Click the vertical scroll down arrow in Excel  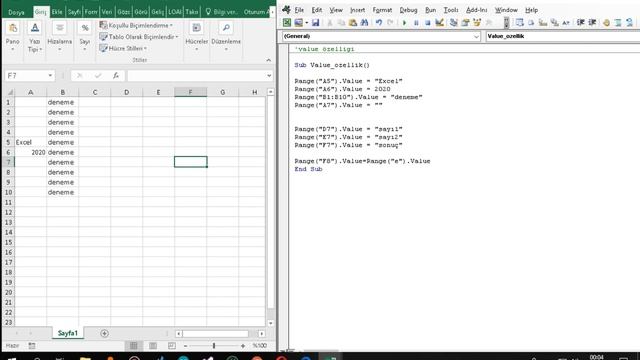point(271,323)
